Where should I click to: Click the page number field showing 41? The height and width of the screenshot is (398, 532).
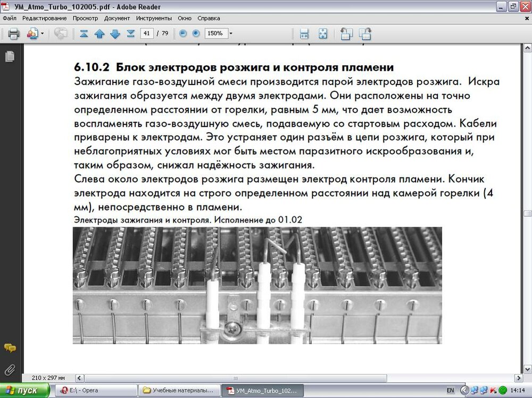pos(147,33)
